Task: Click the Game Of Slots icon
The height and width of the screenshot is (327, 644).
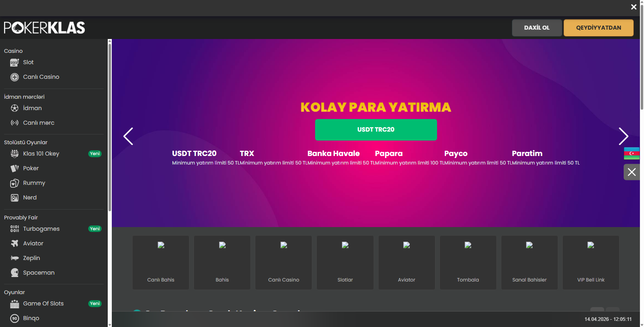Action: click(15, 303)
